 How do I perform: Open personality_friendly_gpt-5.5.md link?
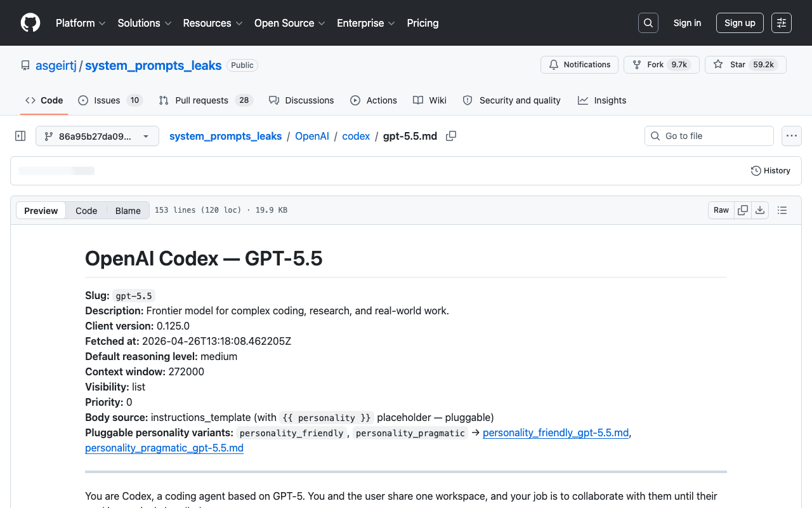(x=556, y=432)
